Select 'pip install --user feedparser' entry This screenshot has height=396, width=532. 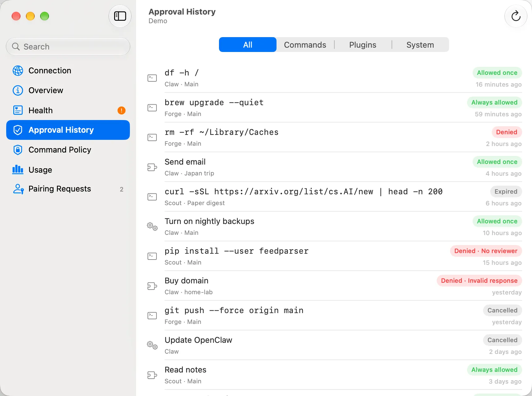click(x=334, y=256)
